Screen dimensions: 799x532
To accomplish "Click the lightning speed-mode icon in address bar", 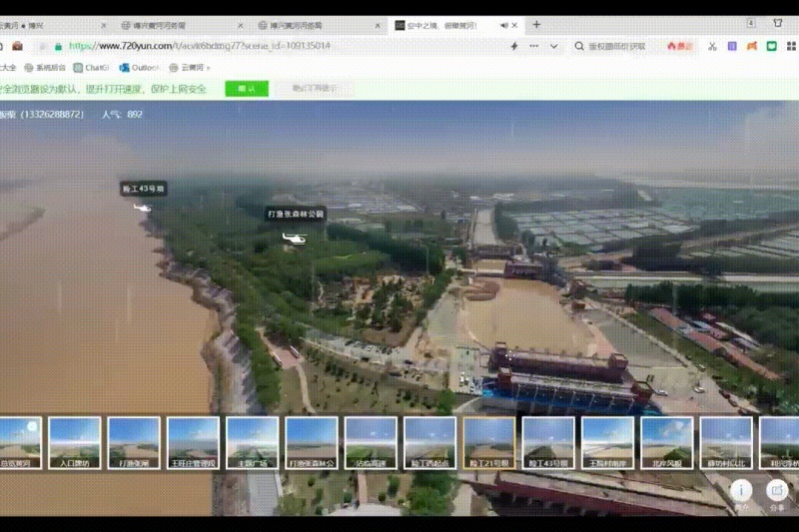I will (x=514, y=46).
